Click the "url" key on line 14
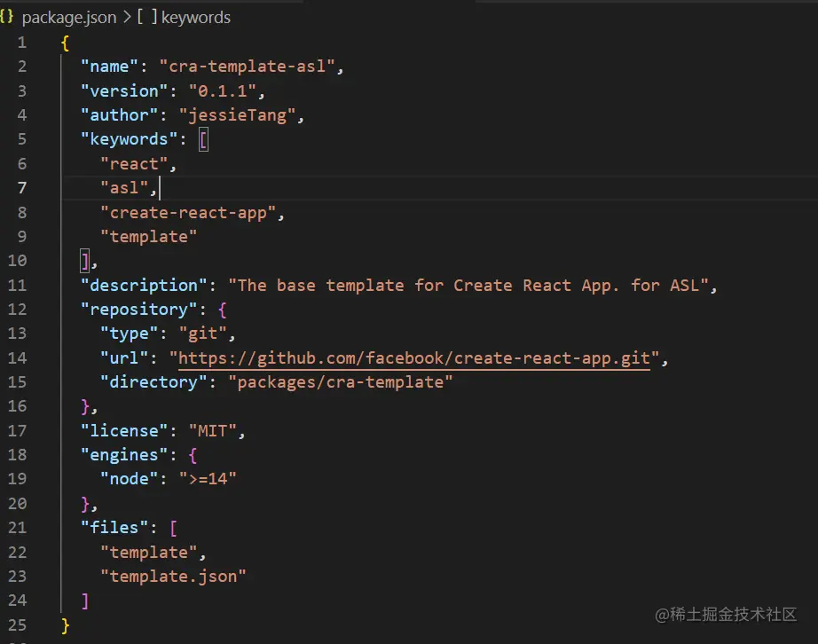 point(124,358)
